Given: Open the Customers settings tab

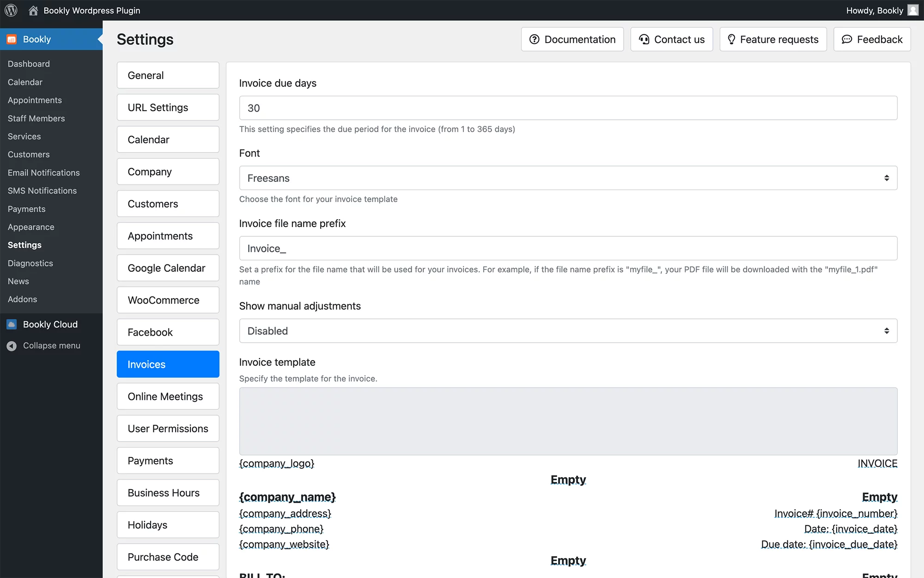Looking at the screenshot, I should click(168, 204).
